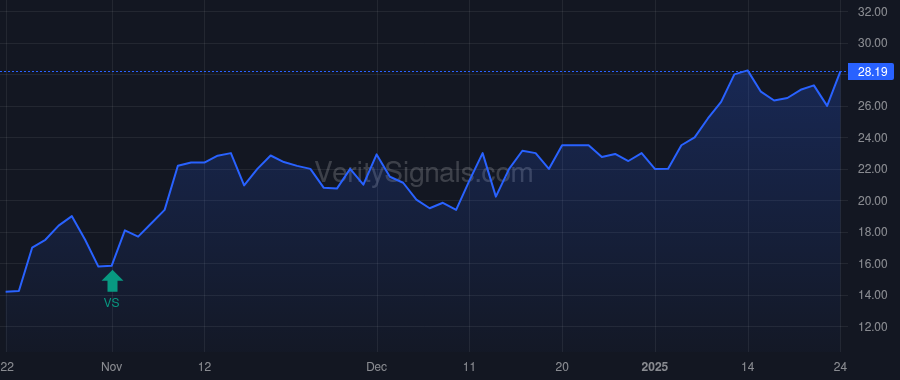Click the 20.00 price axis label

point(872,201)
